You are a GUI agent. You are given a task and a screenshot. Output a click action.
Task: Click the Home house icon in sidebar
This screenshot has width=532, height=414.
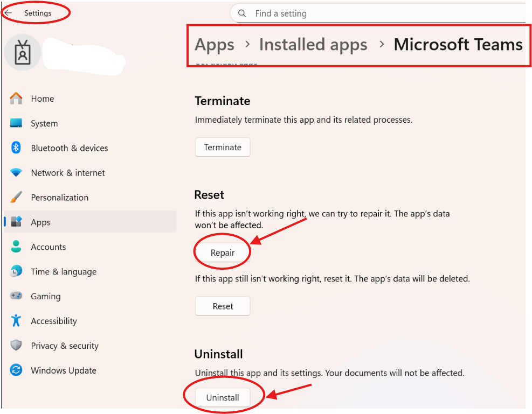(16, 98)
